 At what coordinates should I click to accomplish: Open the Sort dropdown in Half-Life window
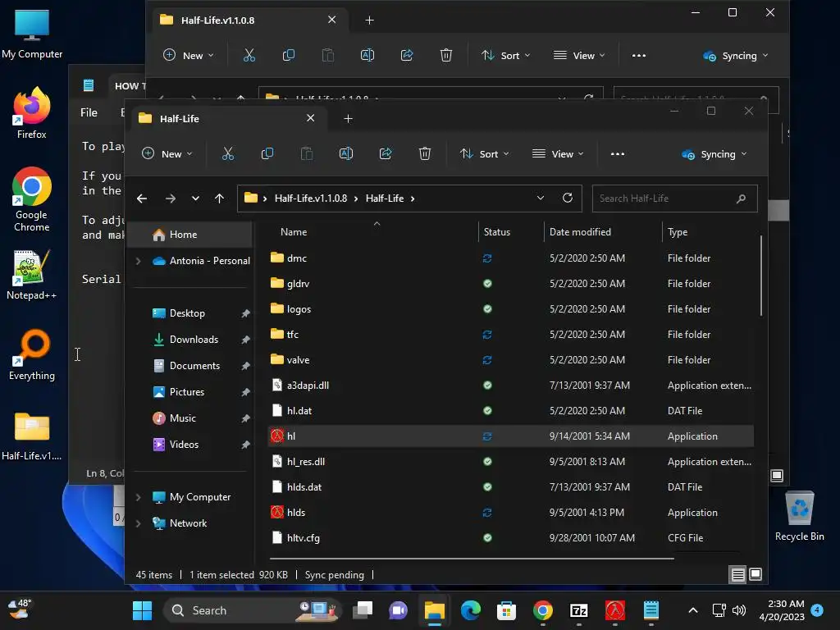click(x=485, y=153)
